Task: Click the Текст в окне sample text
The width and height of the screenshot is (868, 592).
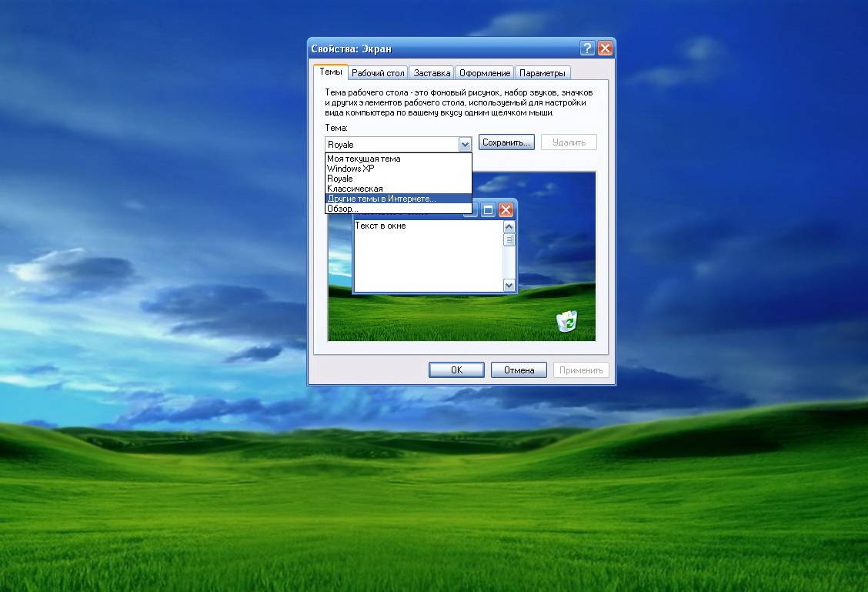Action: click(x=380, y=226)
